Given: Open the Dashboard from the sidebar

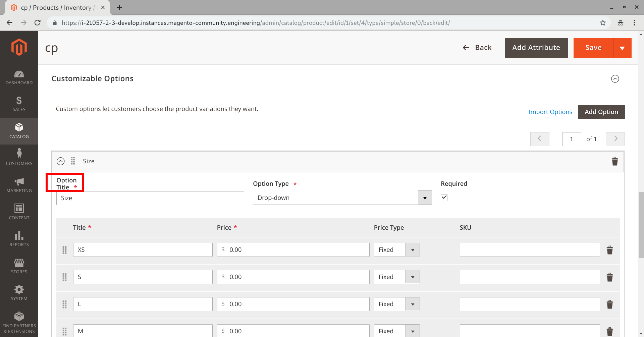Looking at the screenshot, I should pyautogui.click(x=19, y=77).
